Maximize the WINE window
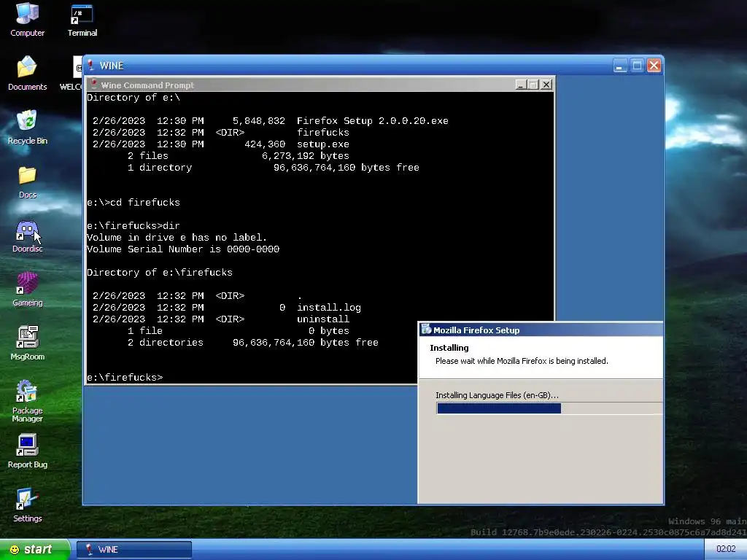 (637, 65)
